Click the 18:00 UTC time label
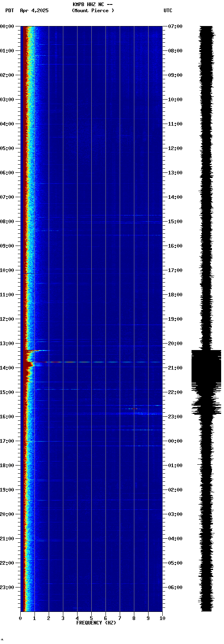The width and height of the screenshot is (224, 644). click(x=175, y=295)
